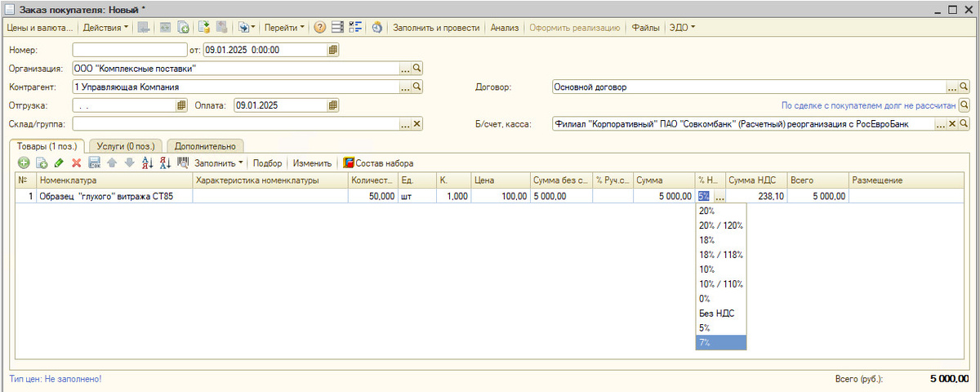Click the Номенклатура cell Образец витража СТ85
Screen dimensions: 980x392
(115, 197)
